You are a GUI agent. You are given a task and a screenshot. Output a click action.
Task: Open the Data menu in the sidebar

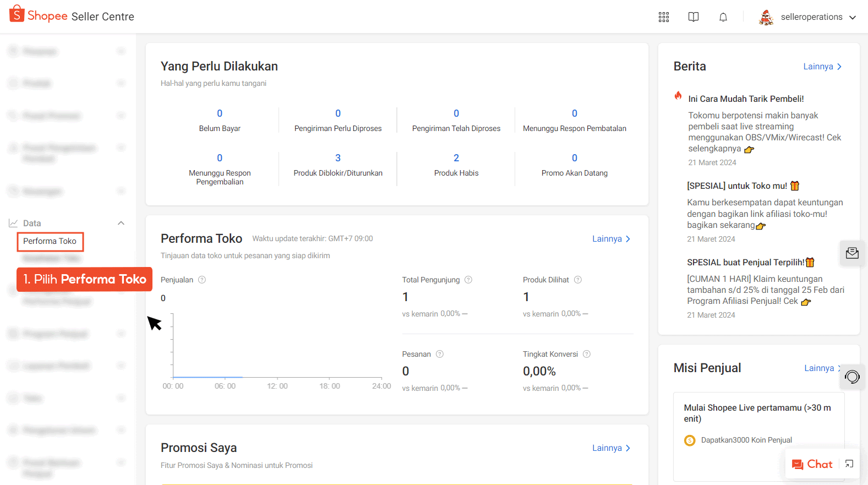[32, 223]
